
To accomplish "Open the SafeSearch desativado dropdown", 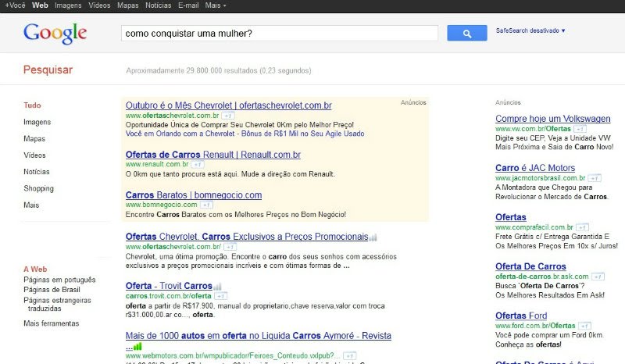I will [530, 30].
